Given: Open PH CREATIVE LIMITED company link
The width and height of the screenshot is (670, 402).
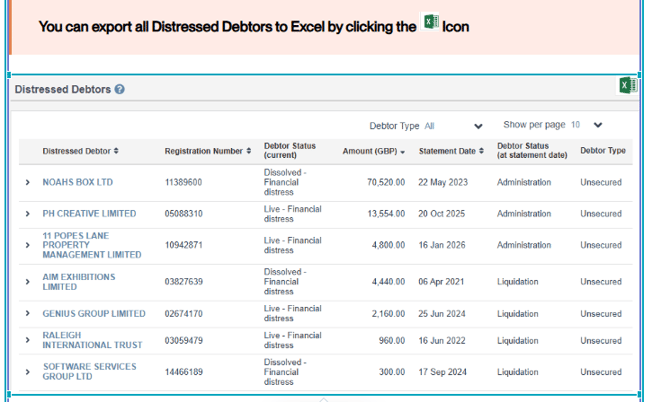Looking at the screenshot, I should 89,214.
